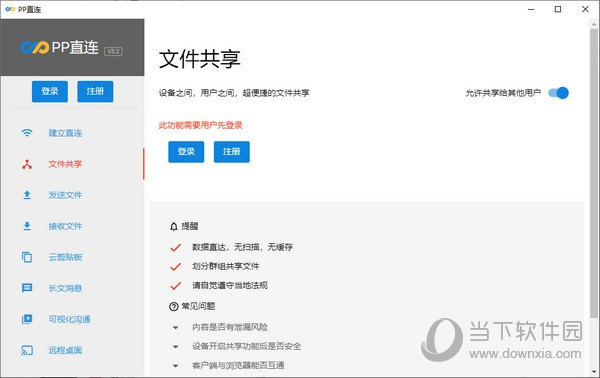Click 登录 button below the red login notice
The image size is (600, 378).
point(186,152)
